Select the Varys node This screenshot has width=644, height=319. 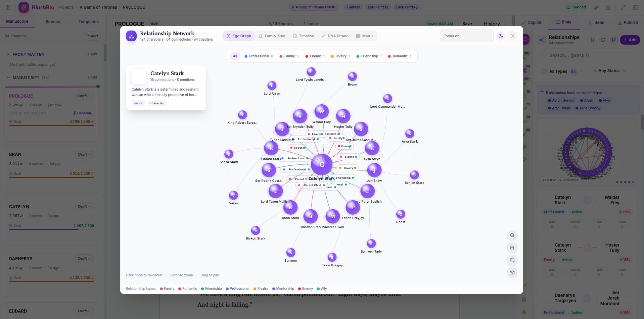point(233,195)
